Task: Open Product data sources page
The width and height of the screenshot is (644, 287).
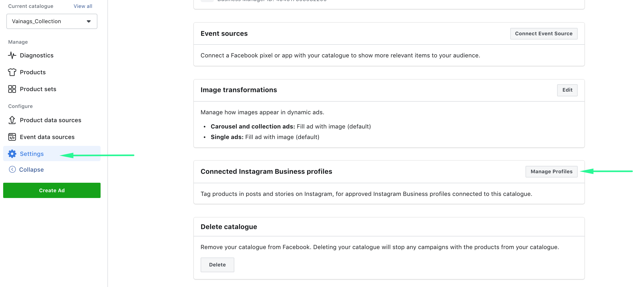Action: coord(51,120)
